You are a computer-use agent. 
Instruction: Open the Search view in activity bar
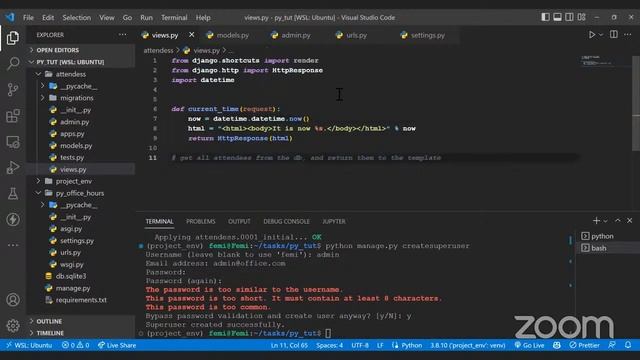click(x=13, y=63)
